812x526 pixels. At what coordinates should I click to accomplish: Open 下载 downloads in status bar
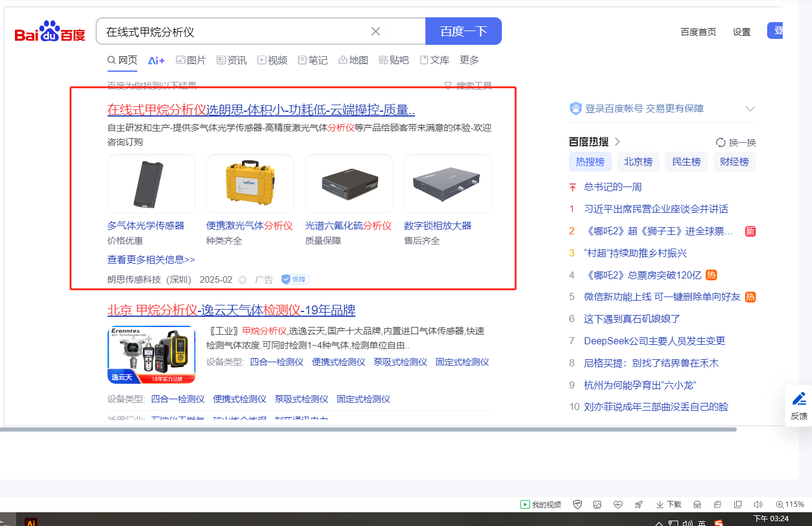669,504
